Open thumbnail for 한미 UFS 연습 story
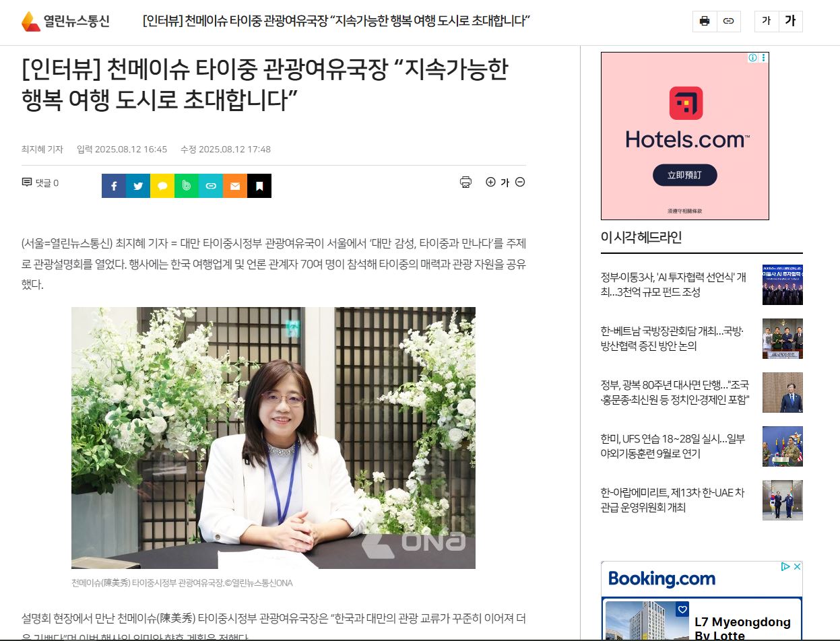 (x=782, y=446)
